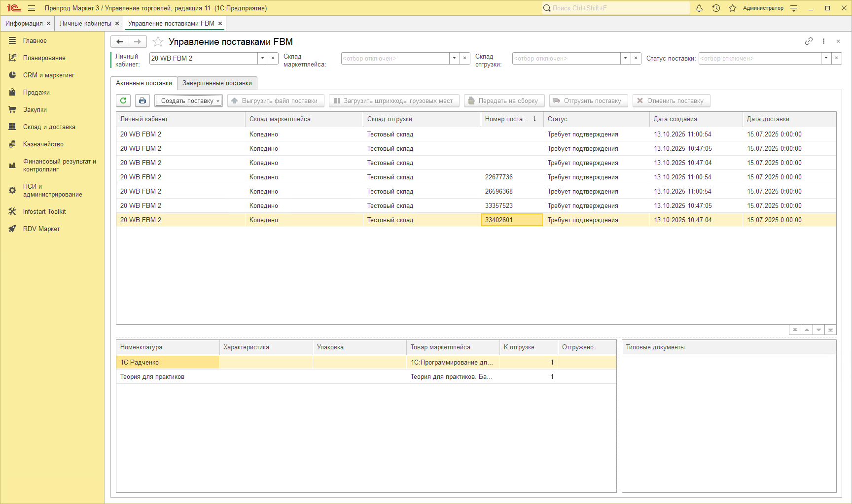This screenshot has height=504, width=852.
Task: Switch to Завершенные поставки tab
Action: pyautogui.click(x=217, y=83)
